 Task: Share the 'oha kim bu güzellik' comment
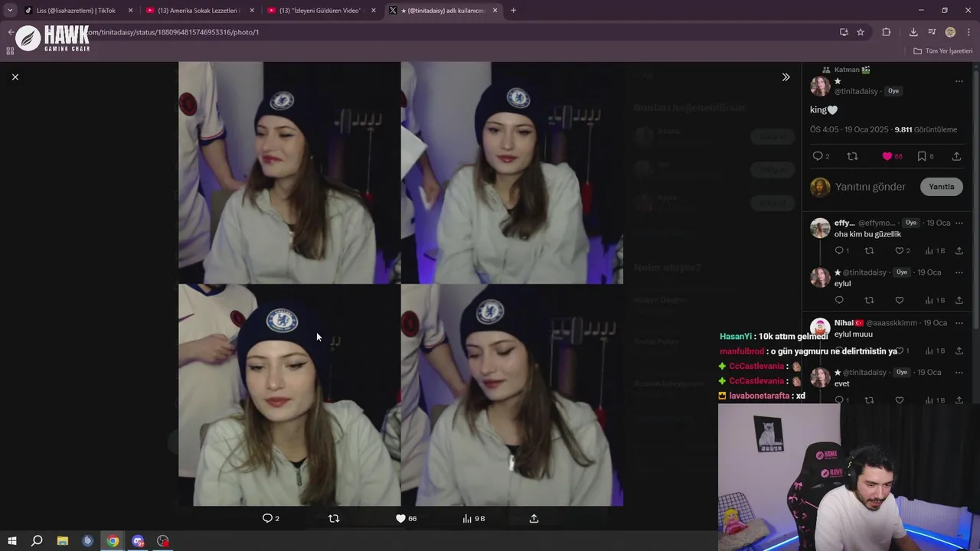pos(959,250)
